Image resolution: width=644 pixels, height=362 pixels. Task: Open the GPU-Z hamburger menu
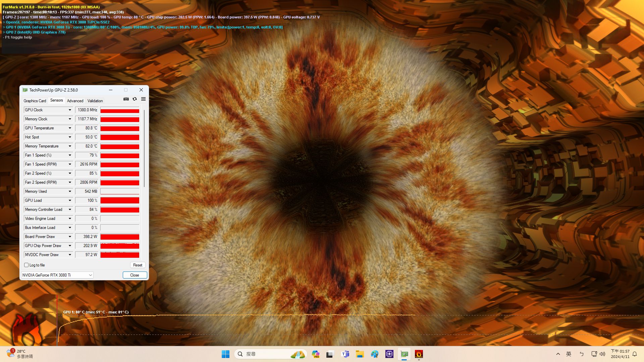tap(143, 99)
